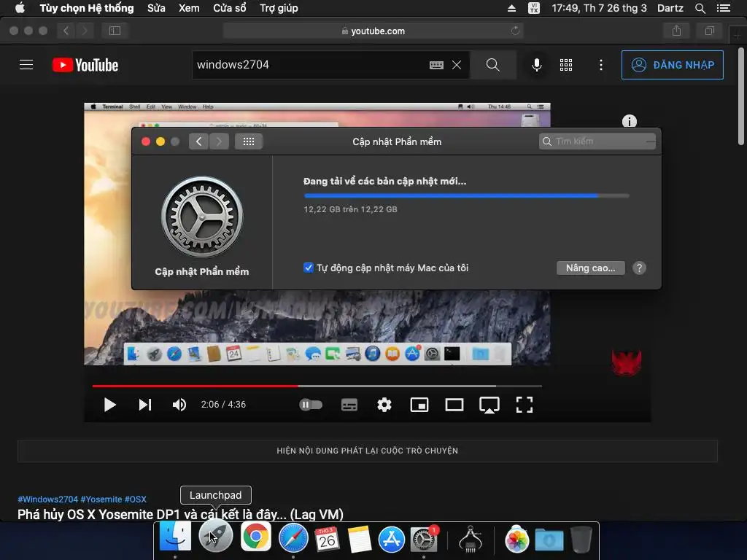Enable miniplayer mode
Screen dimensions: 747x560
tap(419, 405)
